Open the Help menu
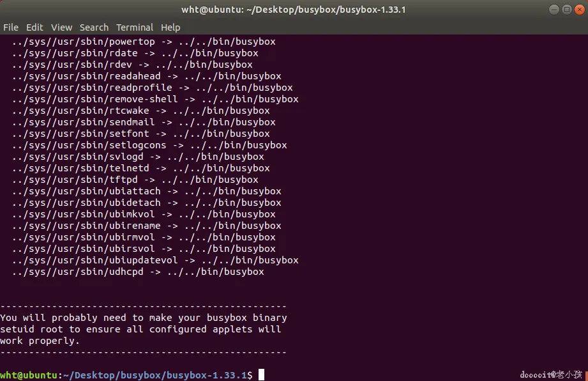 pyautogui.click(x=170, y=27)
